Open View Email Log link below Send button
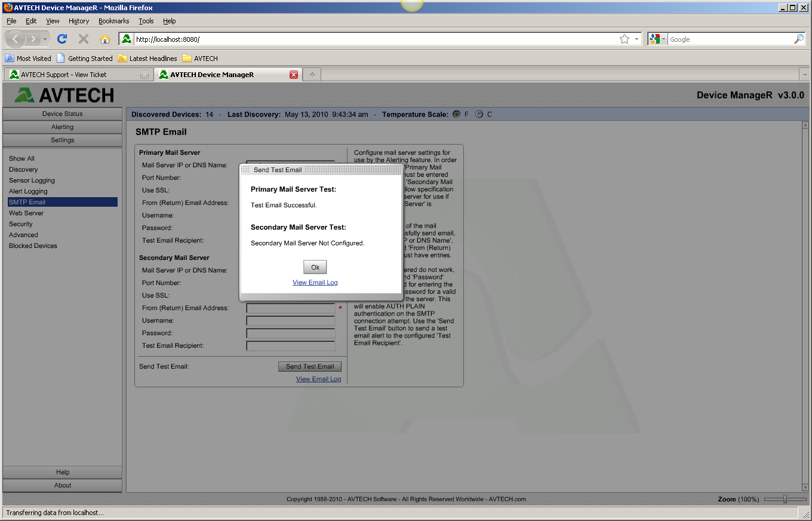This screenshot has height=521, width=812. coord(319,379)
